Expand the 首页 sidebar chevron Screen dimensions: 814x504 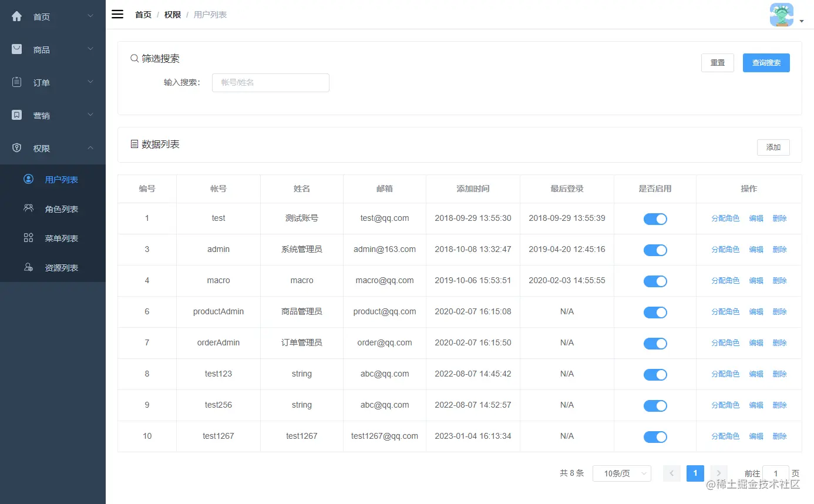90,16
